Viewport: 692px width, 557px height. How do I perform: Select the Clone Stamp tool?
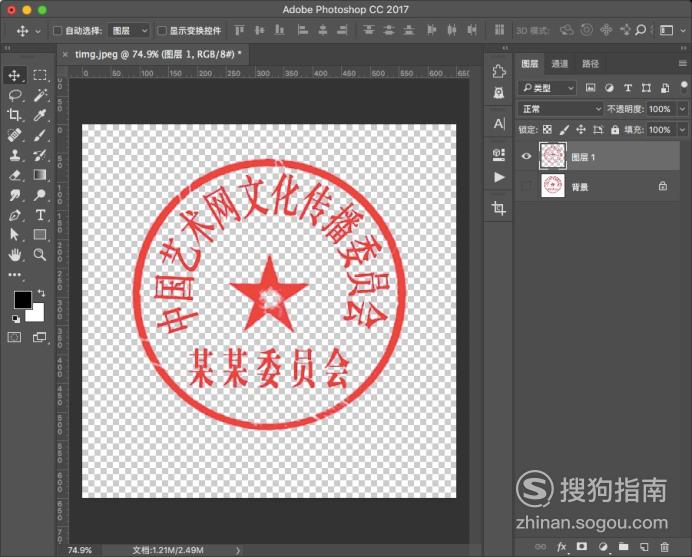15,155
